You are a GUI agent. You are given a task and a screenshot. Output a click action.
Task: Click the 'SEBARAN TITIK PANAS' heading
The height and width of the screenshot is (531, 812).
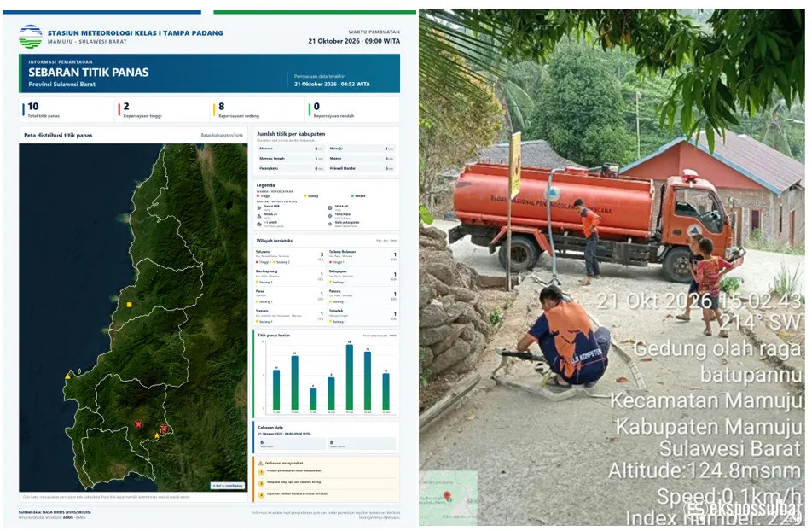tap(89, 73)
